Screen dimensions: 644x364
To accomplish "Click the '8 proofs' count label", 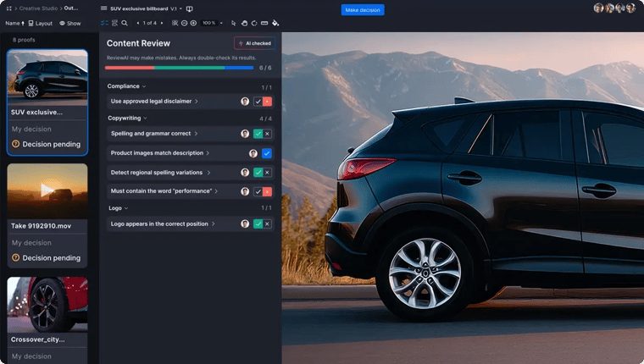I will (24, 40).
